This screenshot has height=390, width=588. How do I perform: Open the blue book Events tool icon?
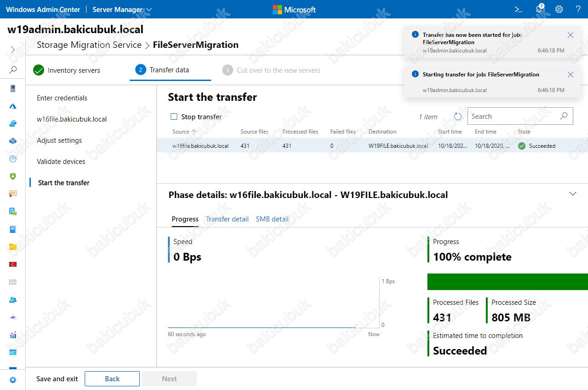pyautogui.click(x=13, y=229)
